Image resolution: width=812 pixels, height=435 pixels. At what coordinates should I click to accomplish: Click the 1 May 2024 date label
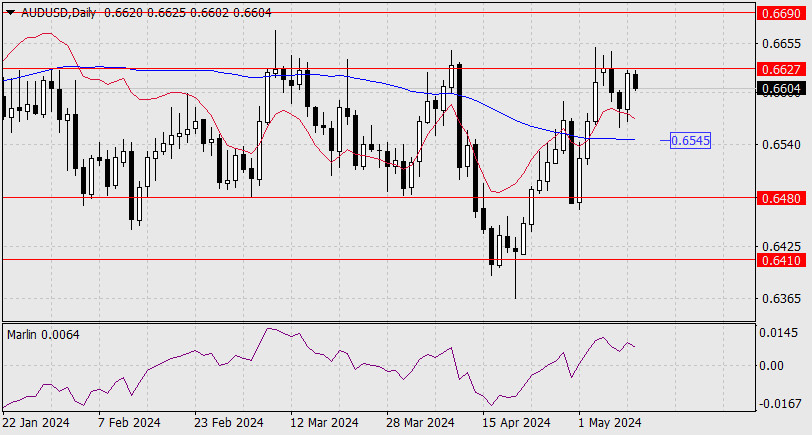(610, 423)
